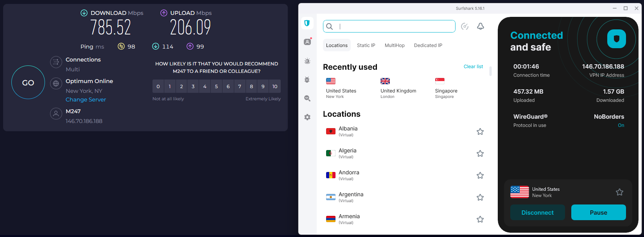The width and height of the screenshot is (644, 237).
Task: Click the Argentina flag icon
Action: 331,197
